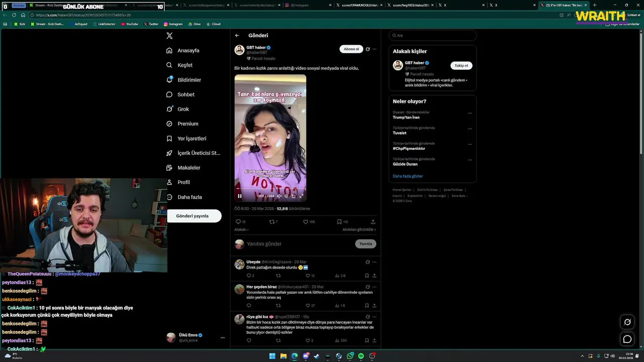644x362 pixels.
Task: Like Her şeyden biraz's reply
Action: coord(310,306)
